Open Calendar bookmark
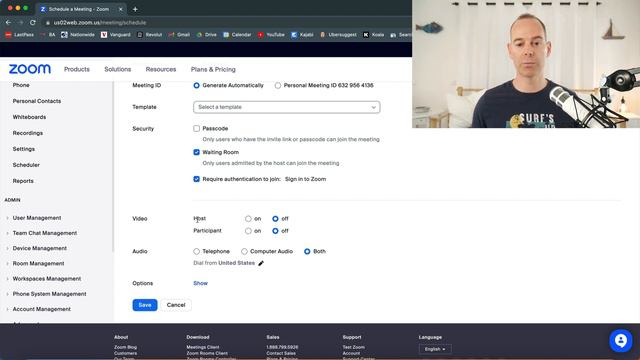This screenshot has width=640, height=360. (x=237, y=35)
